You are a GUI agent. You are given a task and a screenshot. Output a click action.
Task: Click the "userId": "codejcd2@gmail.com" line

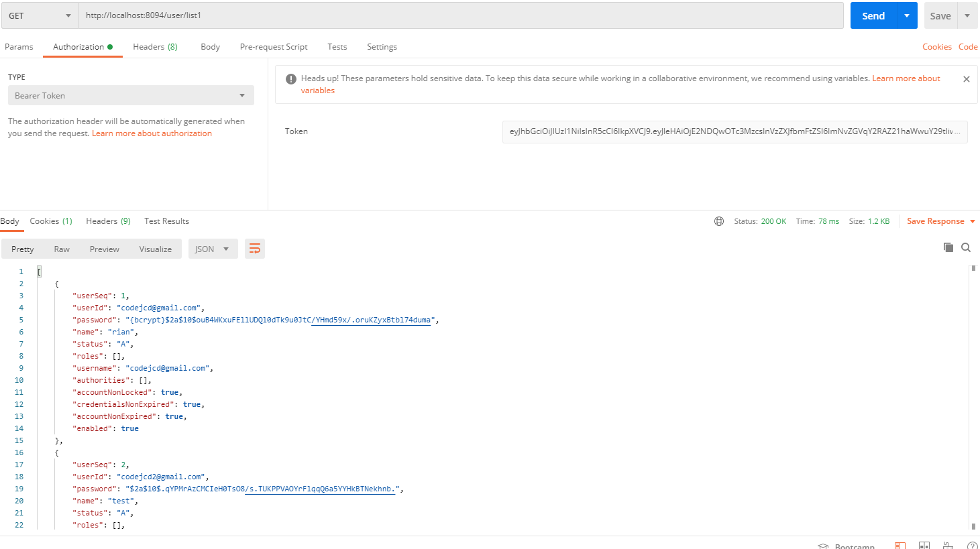[141, 477]
